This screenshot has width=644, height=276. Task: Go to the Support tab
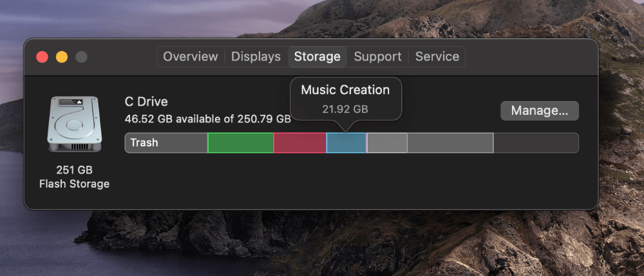[x=377, y=57]
